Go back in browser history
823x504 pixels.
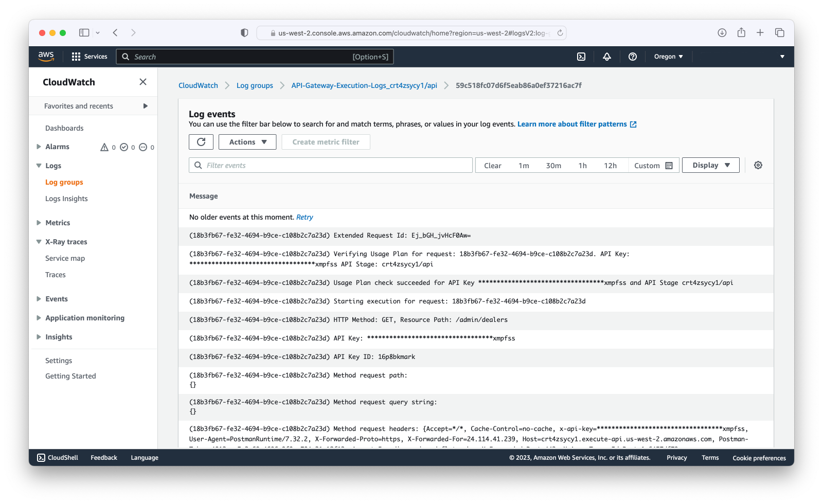click(115, 32)
